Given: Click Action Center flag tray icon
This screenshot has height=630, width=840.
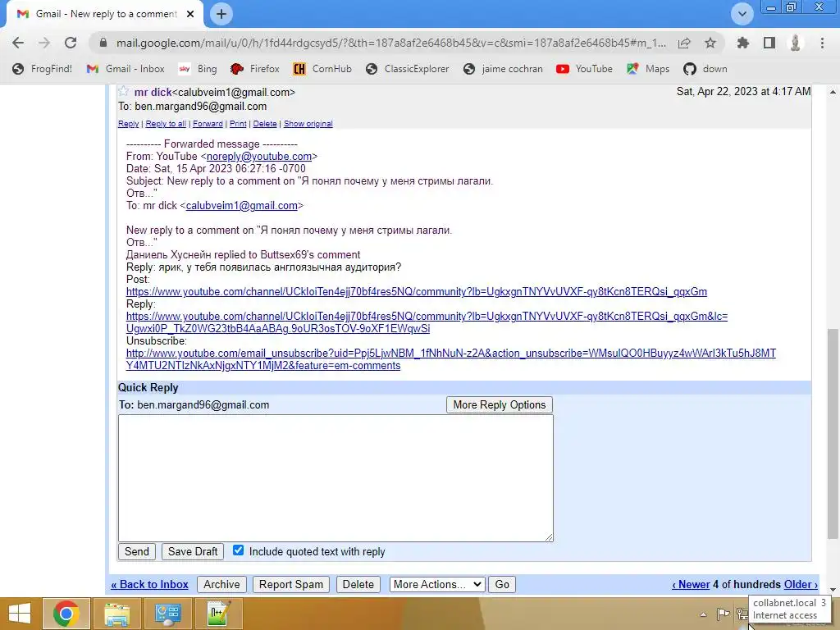Looking at the screenshot, I should click(724, 614).
